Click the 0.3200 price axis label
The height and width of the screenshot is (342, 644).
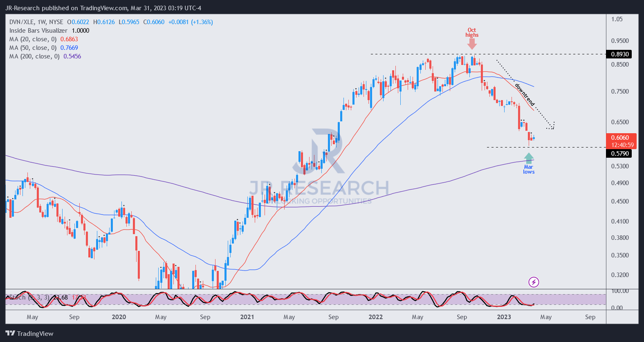620,275
